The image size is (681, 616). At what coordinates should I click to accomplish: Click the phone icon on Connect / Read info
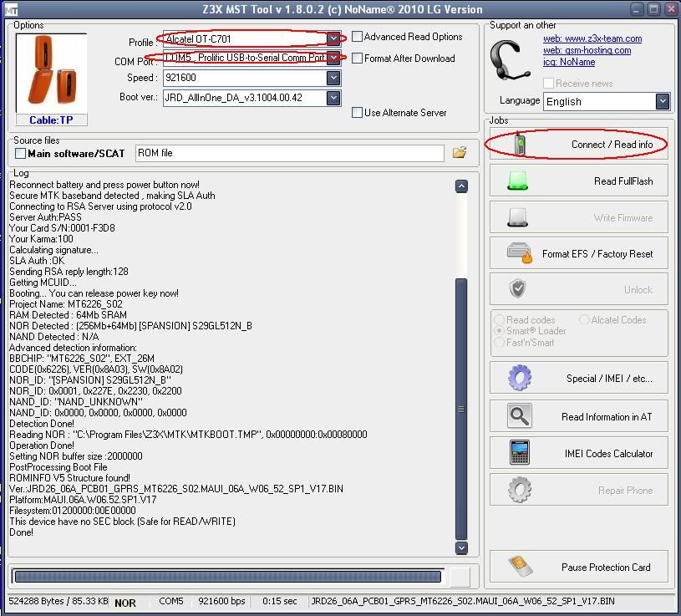point(519,144)
